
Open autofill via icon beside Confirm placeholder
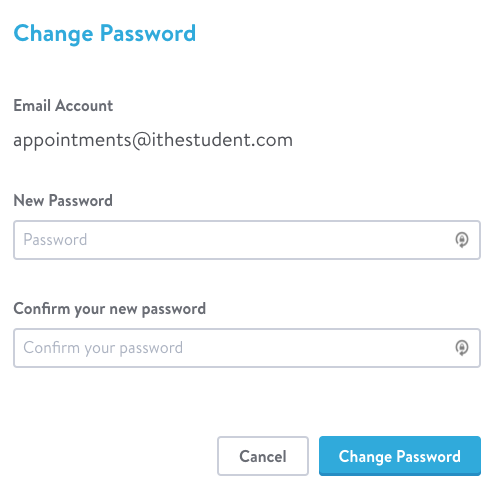click(462, 348)
